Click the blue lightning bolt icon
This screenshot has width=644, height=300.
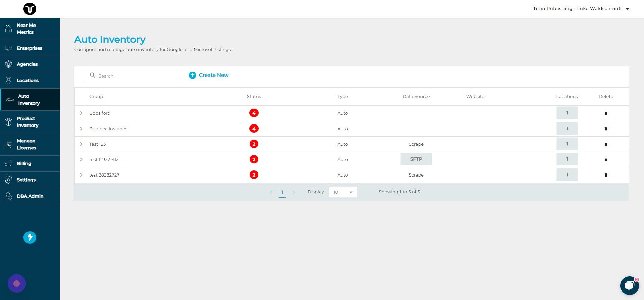30,237
